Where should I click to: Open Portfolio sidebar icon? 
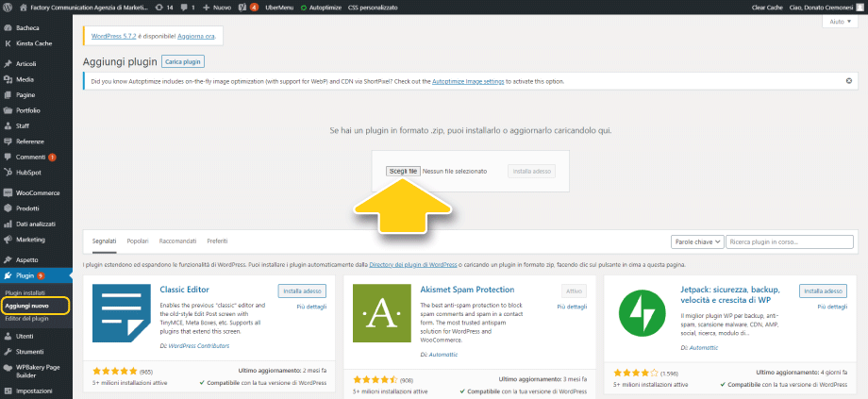[8, 110]
